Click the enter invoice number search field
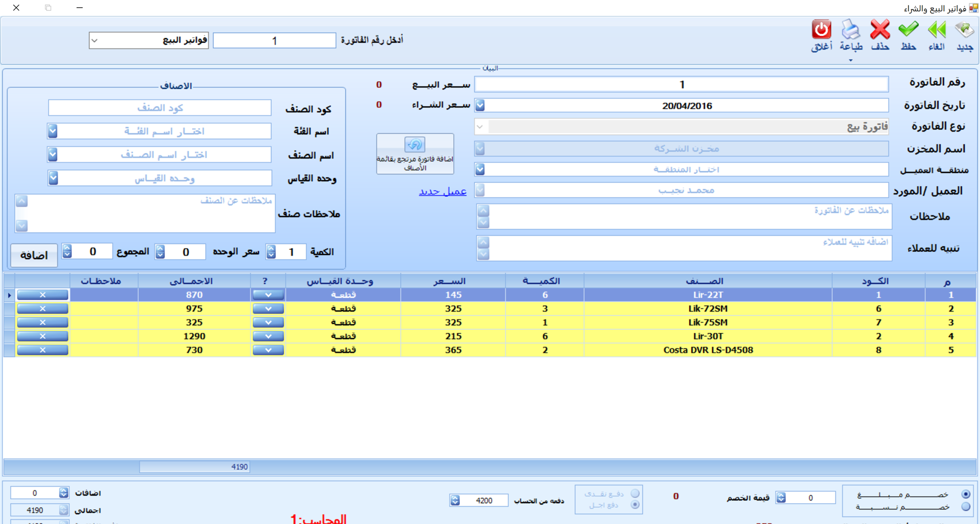 (x=274, y=41)
